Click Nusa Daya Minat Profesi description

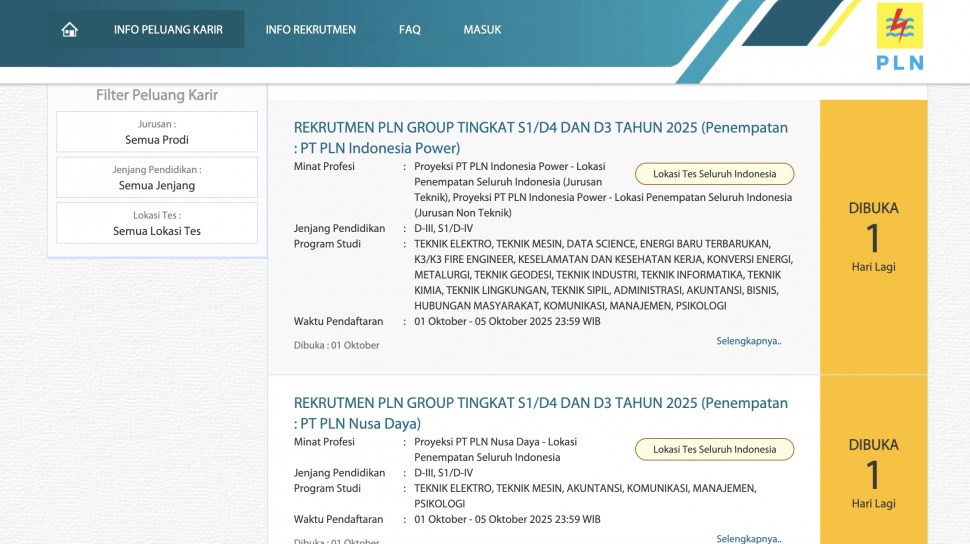tap(495, 449)
